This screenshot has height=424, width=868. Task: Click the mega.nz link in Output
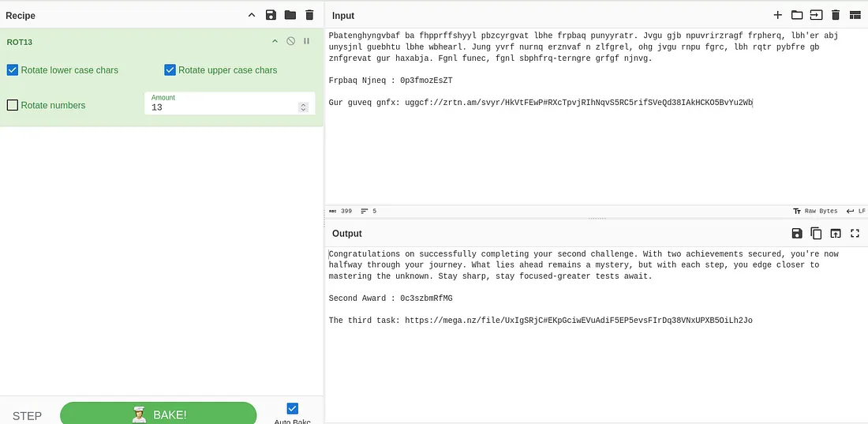[578, 320]
